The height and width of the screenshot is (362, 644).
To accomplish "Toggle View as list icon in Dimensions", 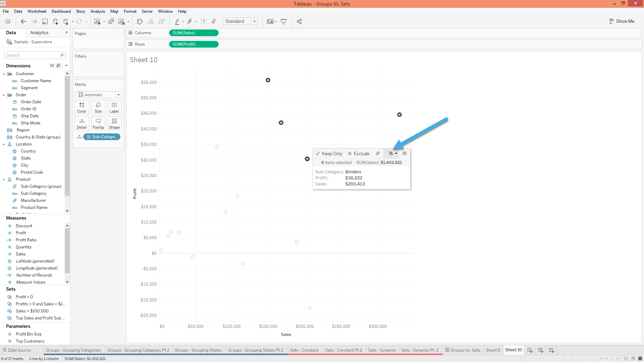I will [52, 66].
